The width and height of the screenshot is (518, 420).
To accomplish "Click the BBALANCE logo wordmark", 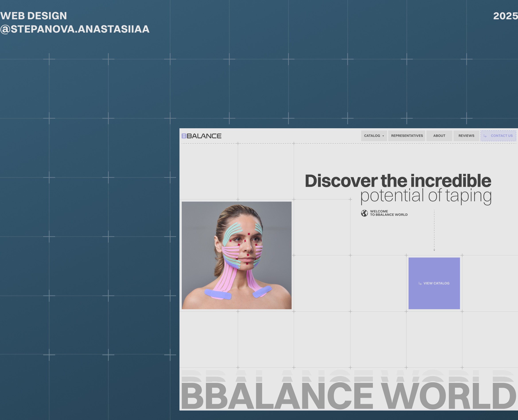I will click(201, 136).
